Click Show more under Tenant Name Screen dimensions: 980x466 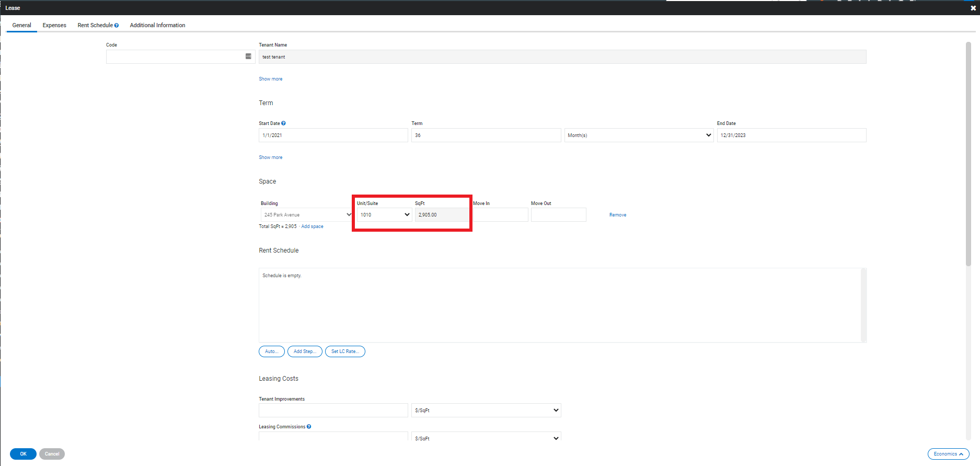click(x=270, y=79)
